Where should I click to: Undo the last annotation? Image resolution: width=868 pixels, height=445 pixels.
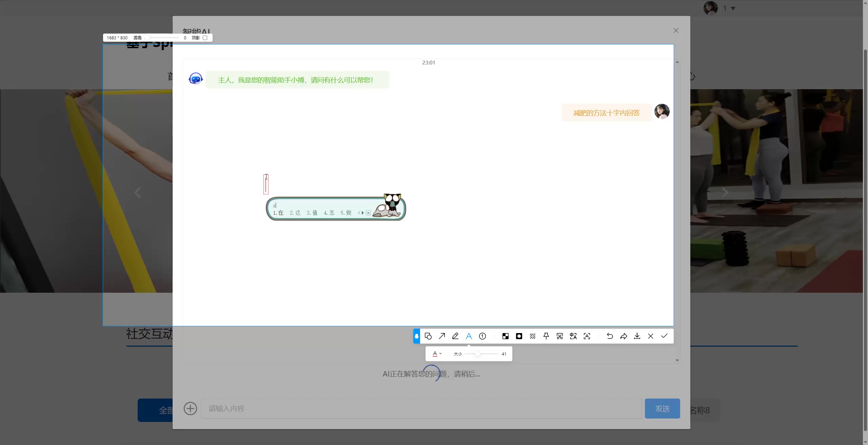610,336
